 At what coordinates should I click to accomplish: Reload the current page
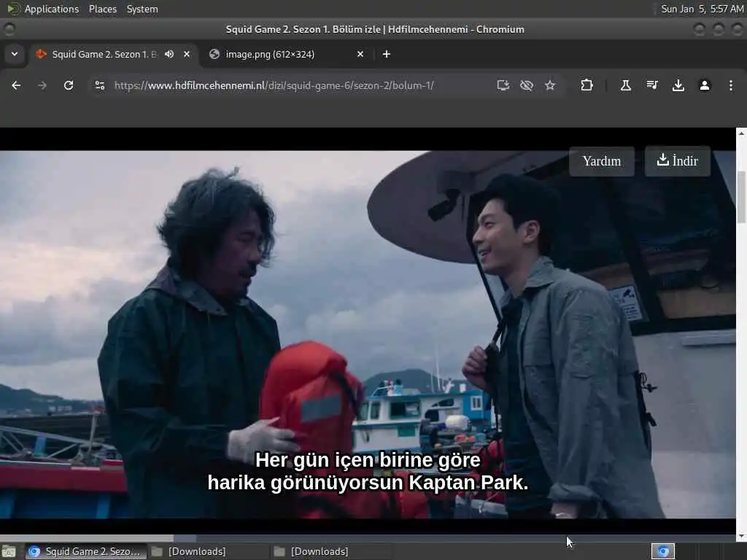tap(69, 85)
